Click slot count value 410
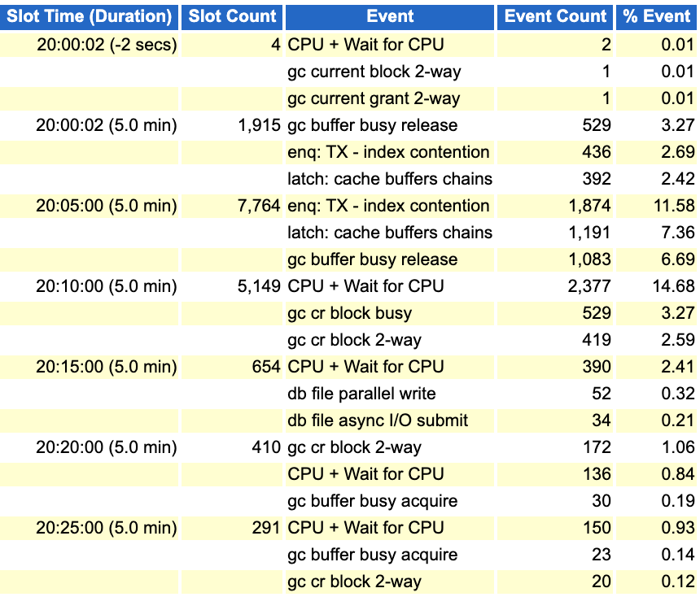 (266, 447)
